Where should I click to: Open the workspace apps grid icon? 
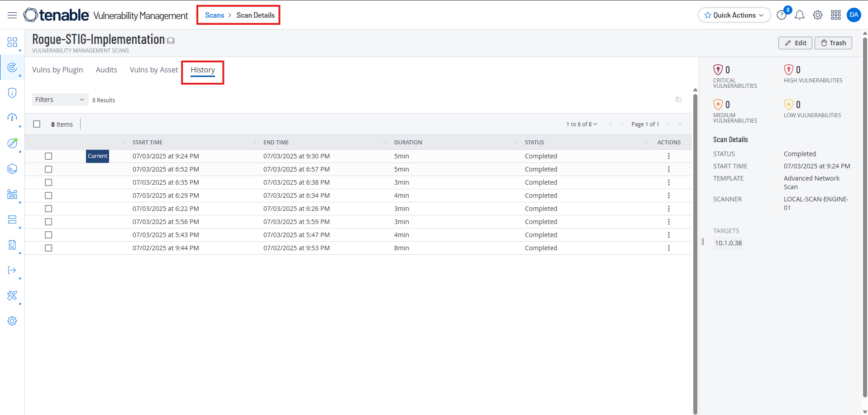pos(836,15)
